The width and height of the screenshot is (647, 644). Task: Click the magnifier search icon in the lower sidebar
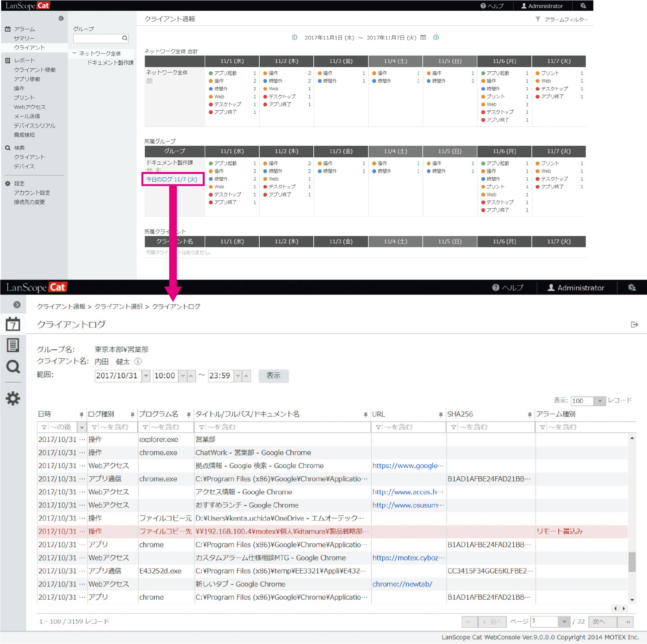click(x=13, y=367)
